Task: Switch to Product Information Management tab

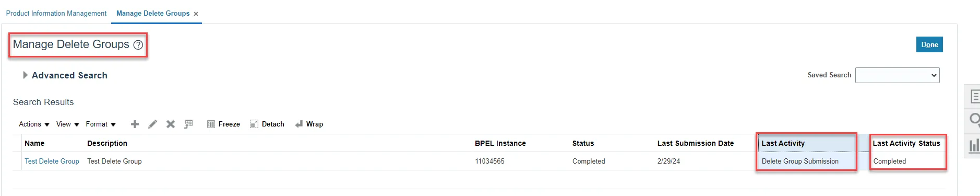Action: [x=56, y=13]
